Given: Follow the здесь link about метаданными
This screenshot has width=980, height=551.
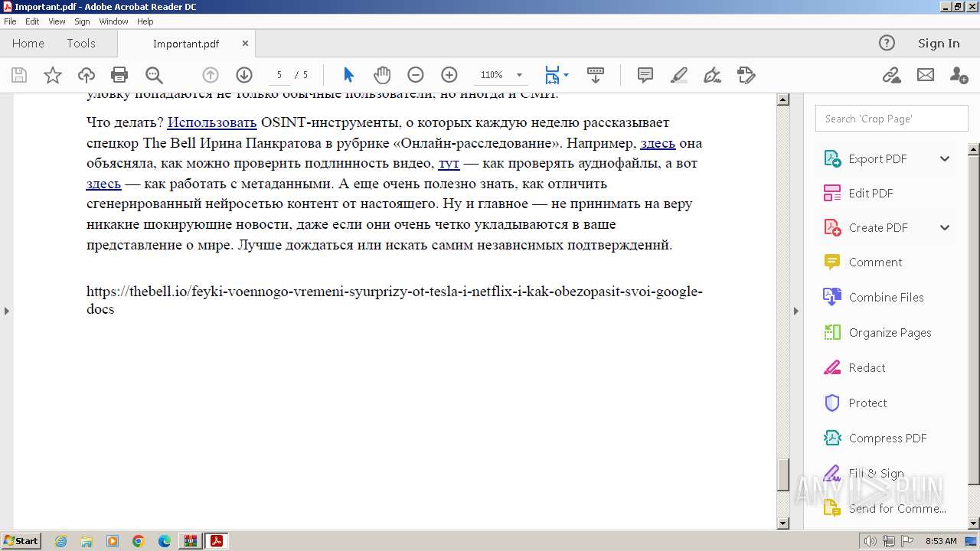Looking at the screenshot, I should pos(104,184).
